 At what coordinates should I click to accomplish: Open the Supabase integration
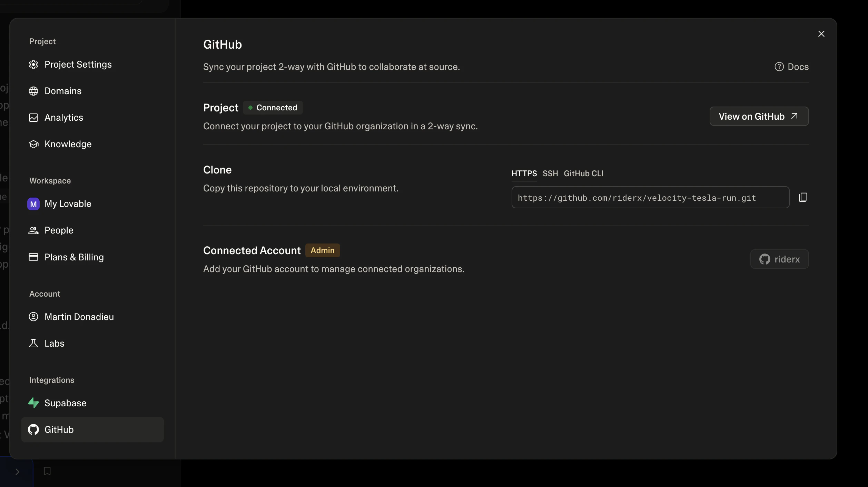pos(65,402)
